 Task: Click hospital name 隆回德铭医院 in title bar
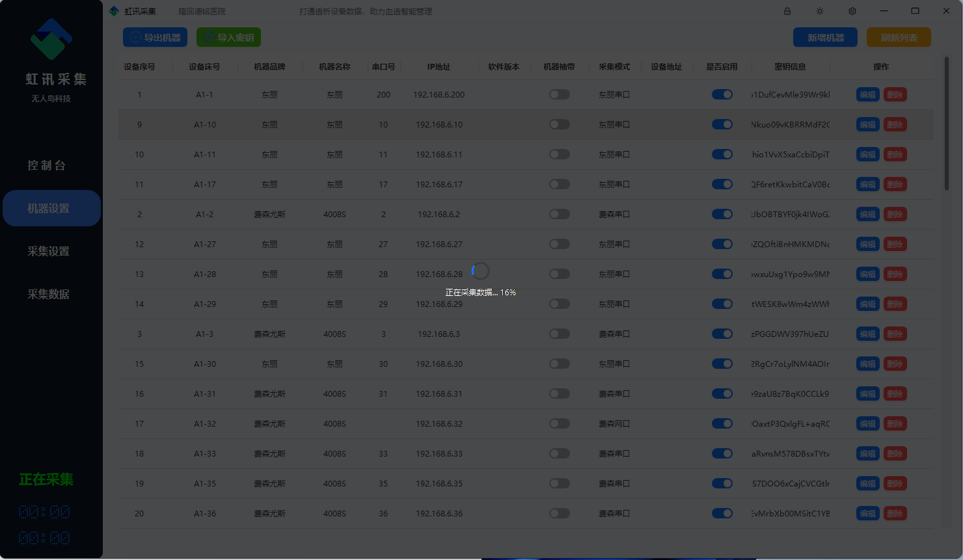202,11
